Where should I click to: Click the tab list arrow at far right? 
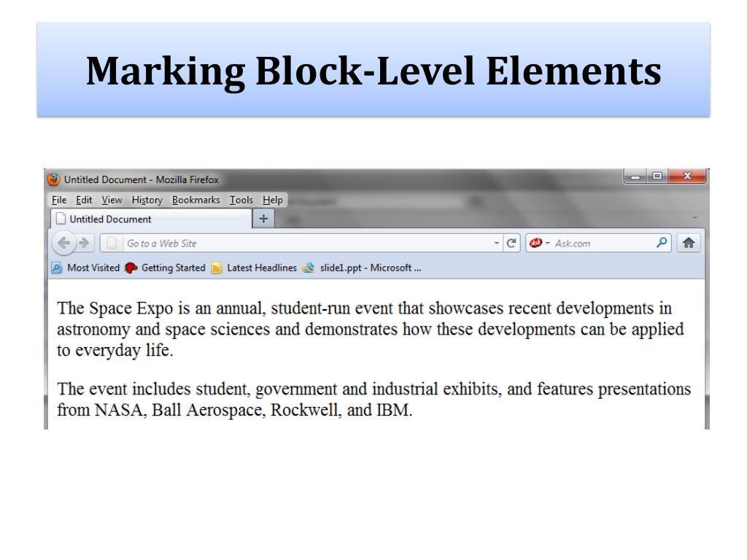pyautogui.click(x=694, y=217)
